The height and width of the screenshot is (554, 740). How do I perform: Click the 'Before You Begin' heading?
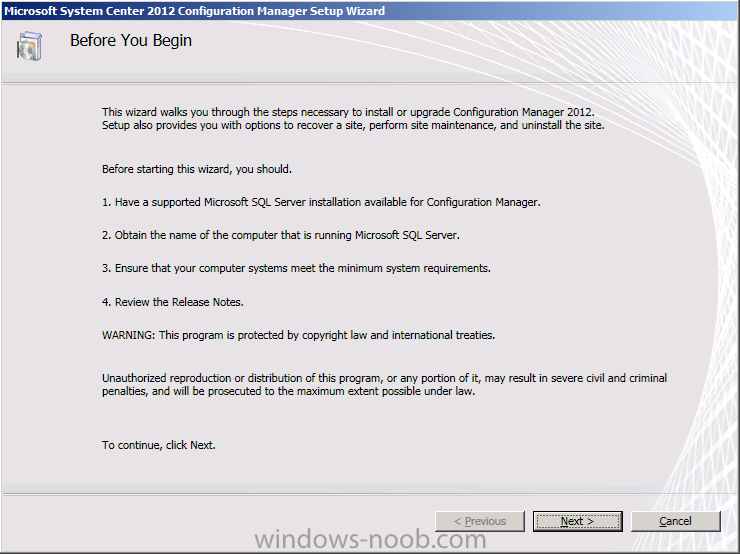[x=131, y=41]
